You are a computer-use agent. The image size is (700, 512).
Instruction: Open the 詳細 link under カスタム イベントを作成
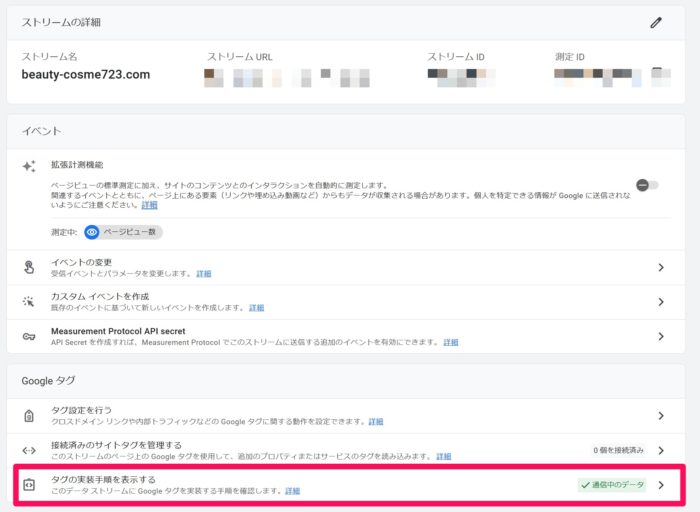(257, 308)
